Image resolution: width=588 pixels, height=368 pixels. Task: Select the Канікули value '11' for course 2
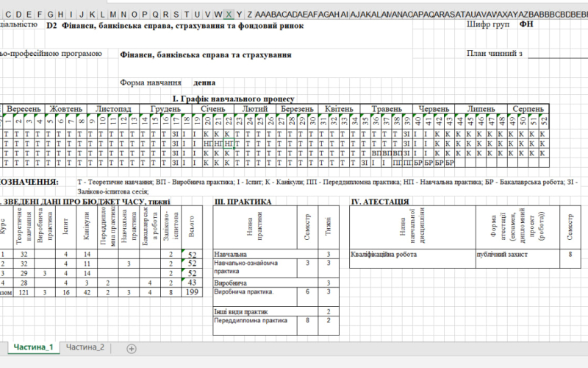(87, 263)
